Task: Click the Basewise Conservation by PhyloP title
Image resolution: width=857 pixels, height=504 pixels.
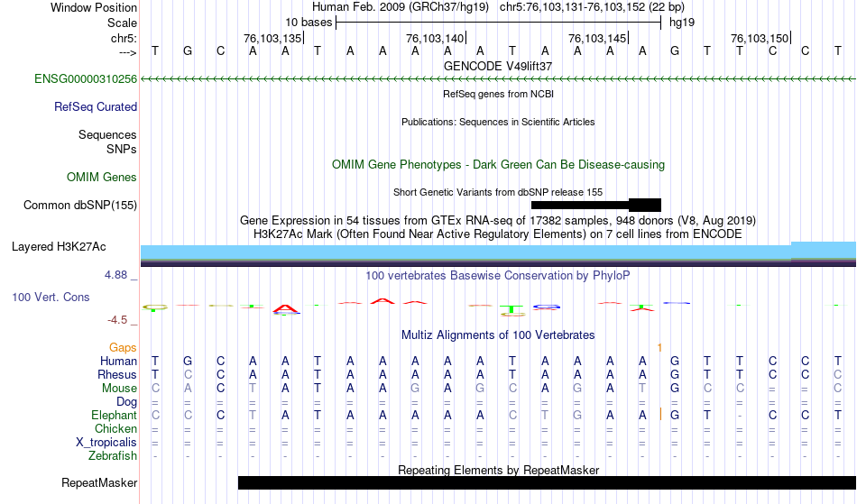Action: pyautogui.click(x=498, y=275)
